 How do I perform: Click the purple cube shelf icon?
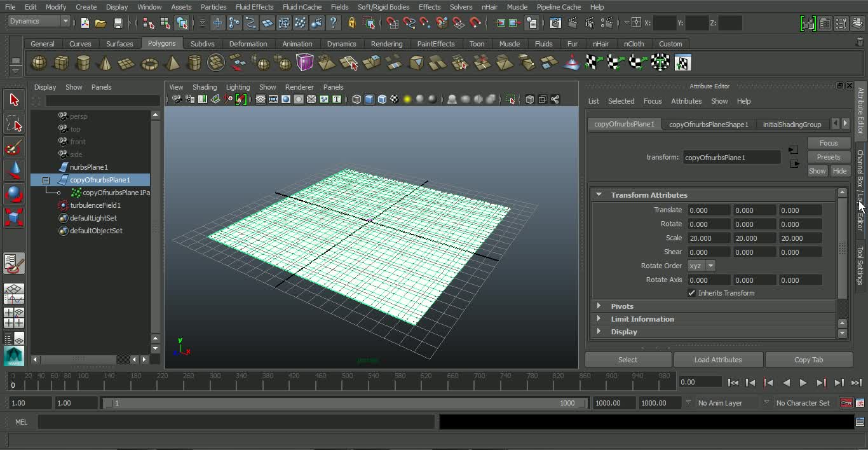pos(305,63)
